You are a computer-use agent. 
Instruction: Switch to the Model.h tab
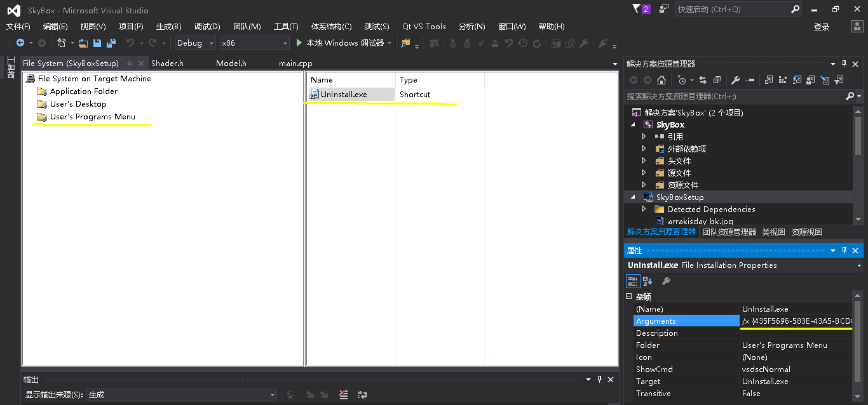pos(231,63)
